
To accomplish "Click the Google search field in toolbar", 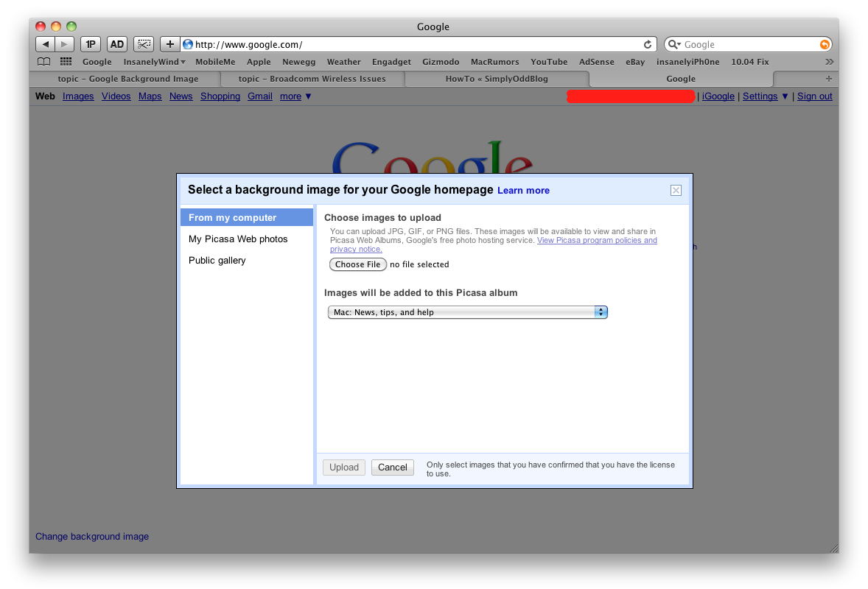I will pyautogui.click(x=748, y=44).
